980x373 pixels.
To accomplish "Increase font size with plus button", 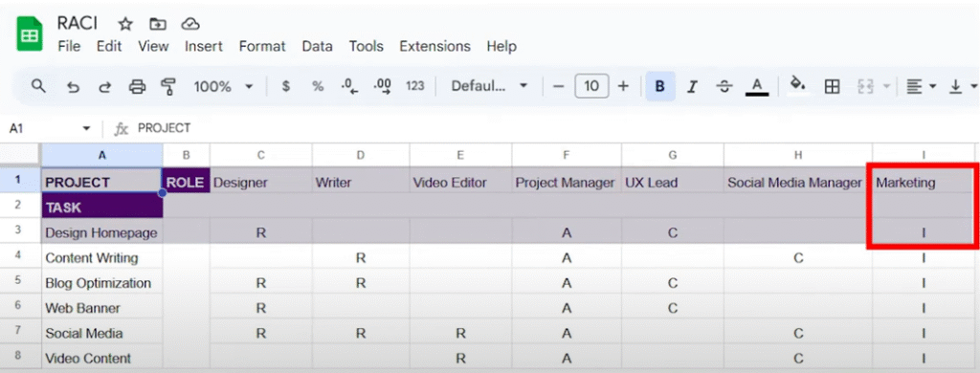I will (x=623, y=86).
